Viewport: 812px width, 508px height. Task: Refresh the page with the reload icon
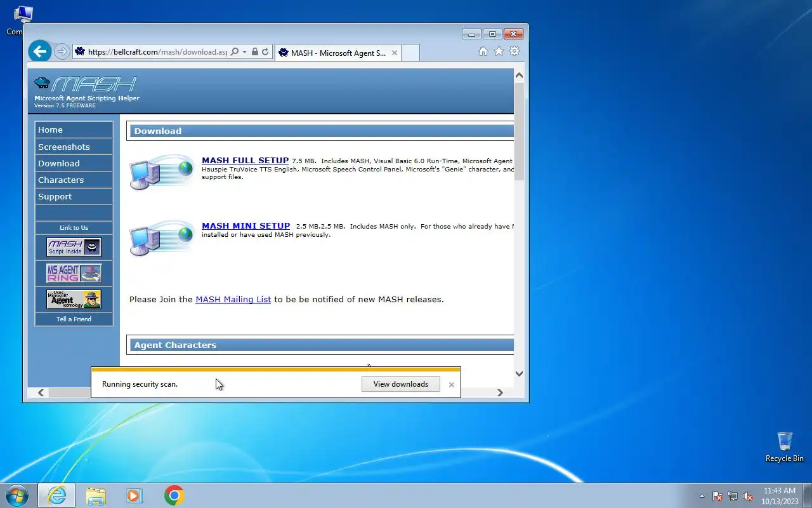click(x=265, y=52)
